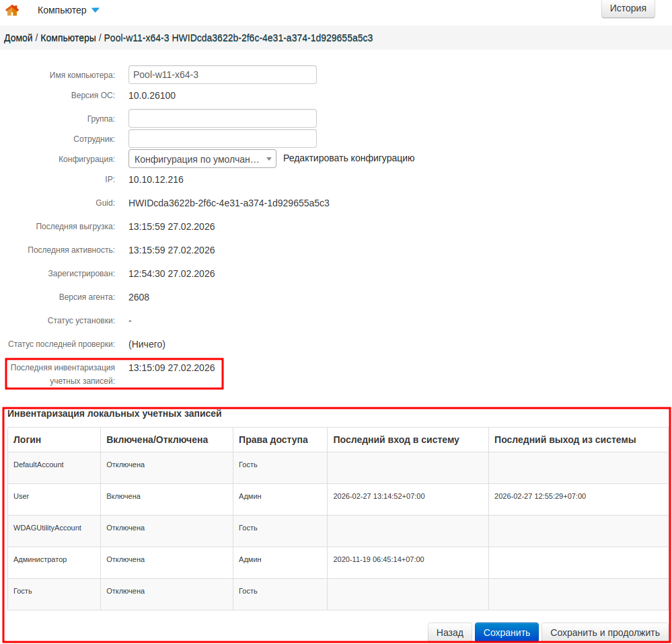
Task: Click the orange home icon
Action: click(12, 10)
